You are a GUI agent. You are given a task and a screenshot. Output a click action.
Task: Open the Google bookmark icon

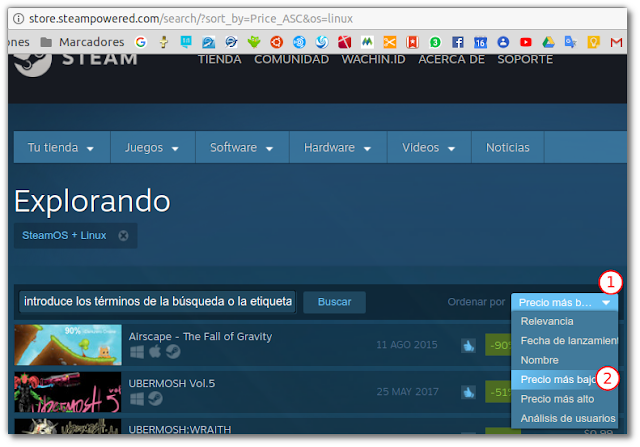pos(141,42)
